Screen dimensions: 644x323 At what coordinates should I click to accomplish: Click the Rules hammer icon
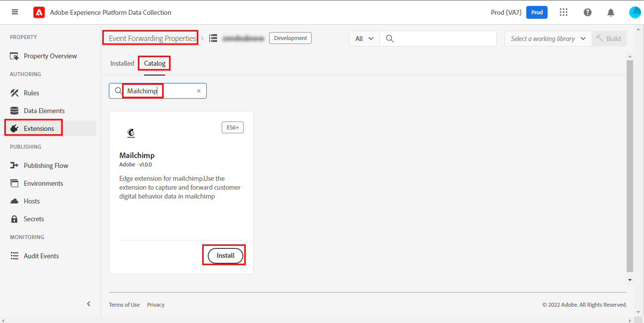pyautogui.click(x=14, y=93)
